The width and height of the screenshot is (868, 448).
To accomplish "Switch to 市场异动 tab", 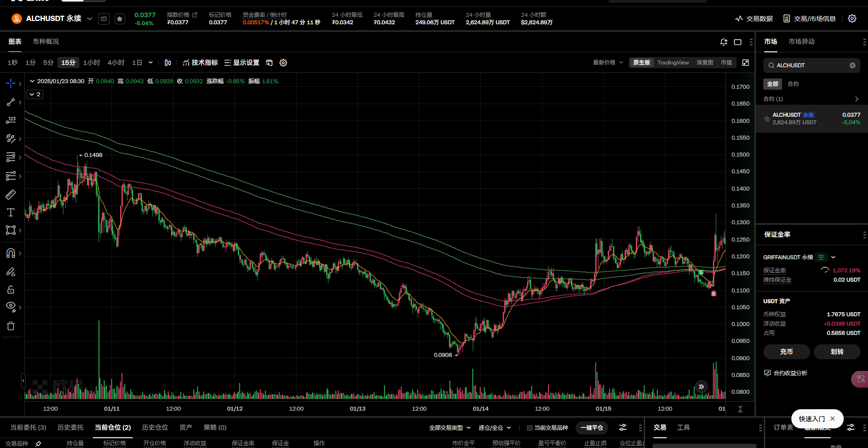I will pyautogui.click(x=802, y=42).
